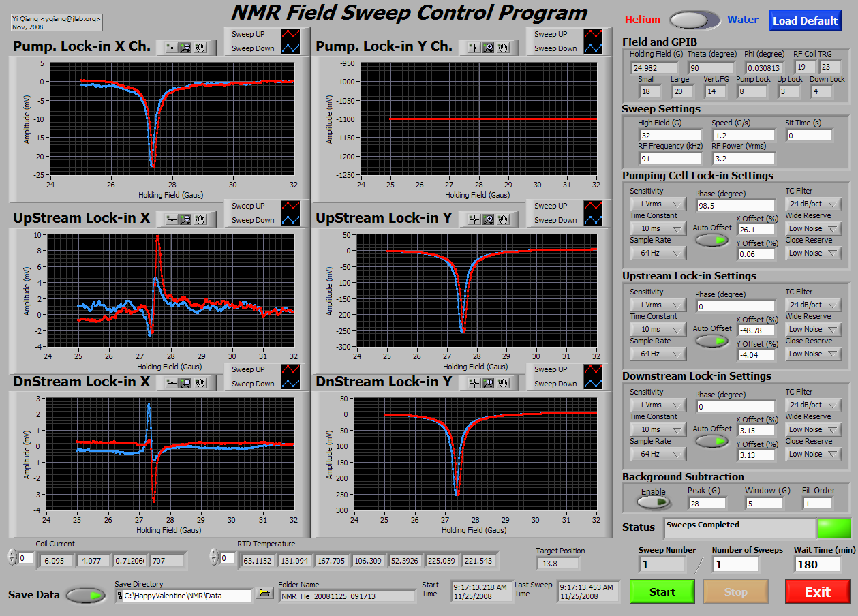
Task: Edit Background Subtraction Peak (G) field
Action: point(707,503)
